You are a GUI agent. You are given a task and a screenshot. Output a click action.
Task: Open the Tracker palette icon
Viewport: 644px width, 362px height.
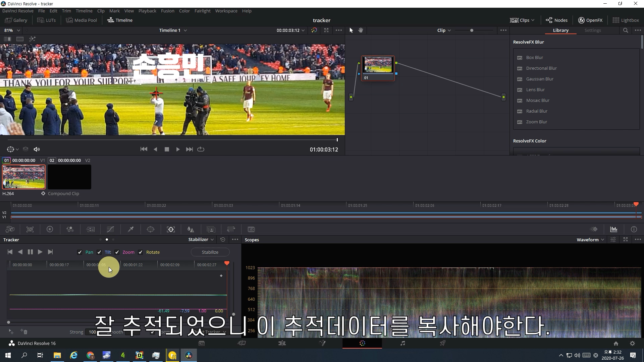171,229
